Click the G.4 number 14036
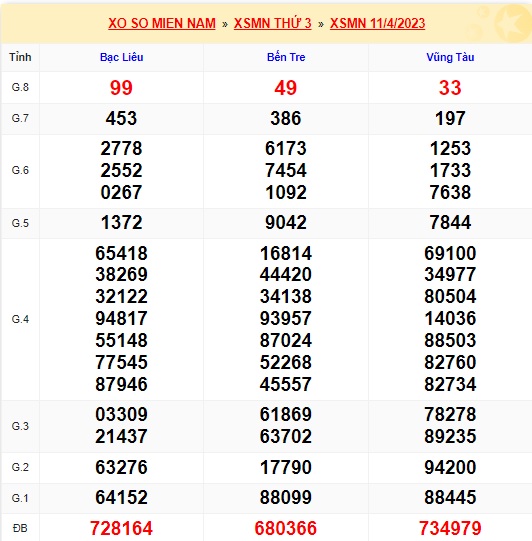 point(450,318)
